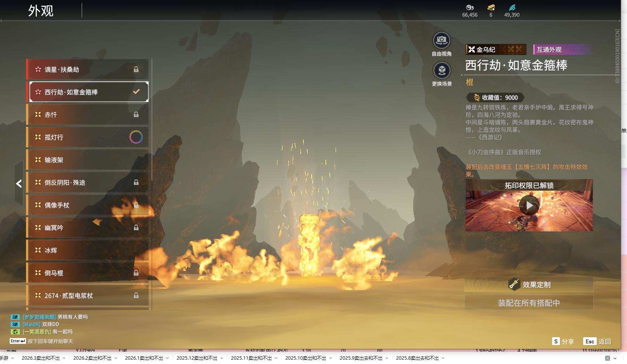Screen dimensions: 627x364
Task: Collapse the skin list with left arrow
Action: coord(19,183)
